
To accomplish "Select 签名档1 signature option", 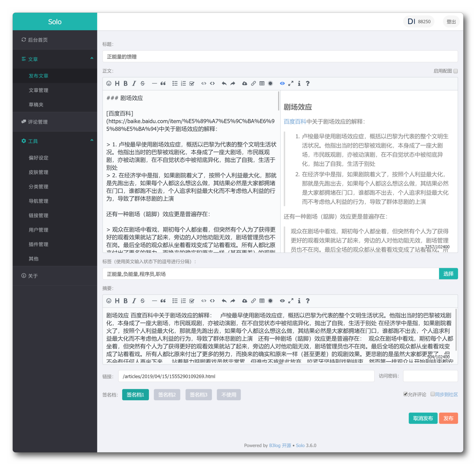I will coord(136,395).
